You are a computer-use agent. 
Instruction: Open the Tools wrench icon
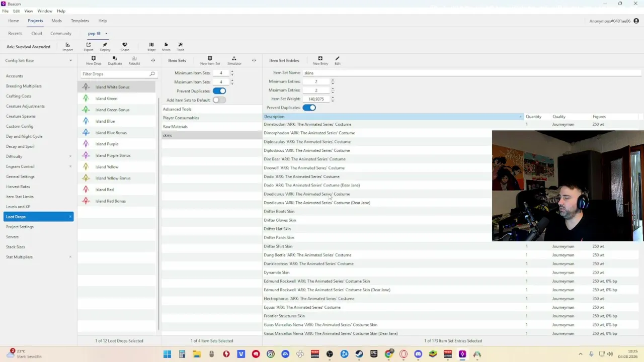click(x=181, y=46)
